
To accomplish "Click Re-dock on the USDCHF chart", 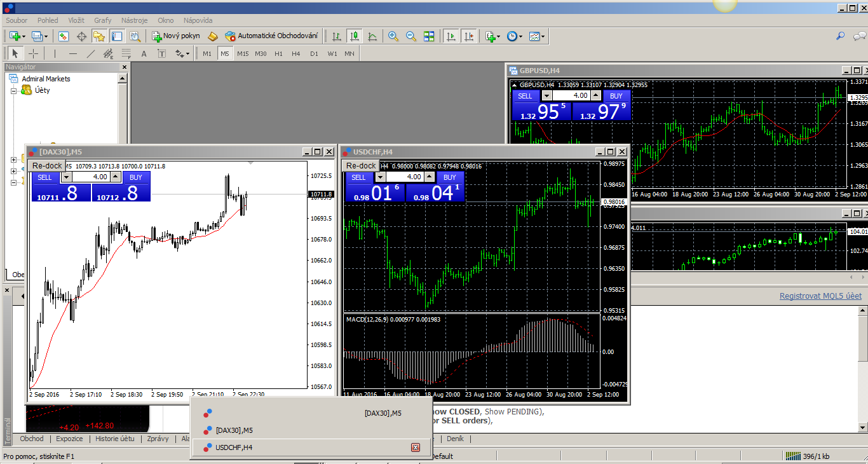I will [x=360, y=166].
